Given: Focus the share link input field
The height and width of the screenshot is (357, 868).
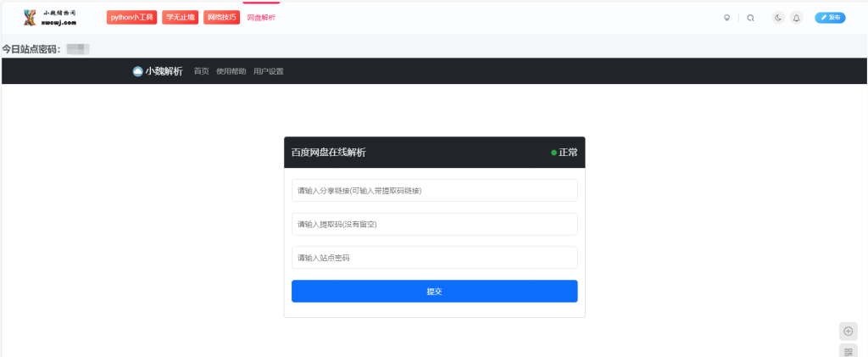Looking at the screenshot, I should tap(434, 191).
